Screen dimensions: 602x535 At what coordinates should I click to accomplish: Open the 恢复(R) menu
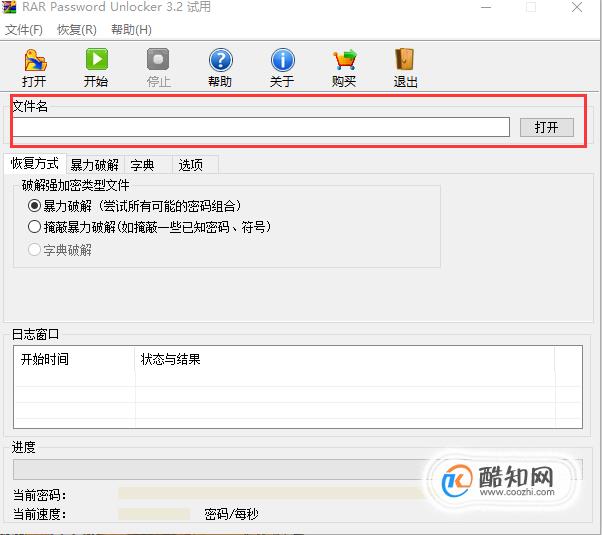(77, 30)
